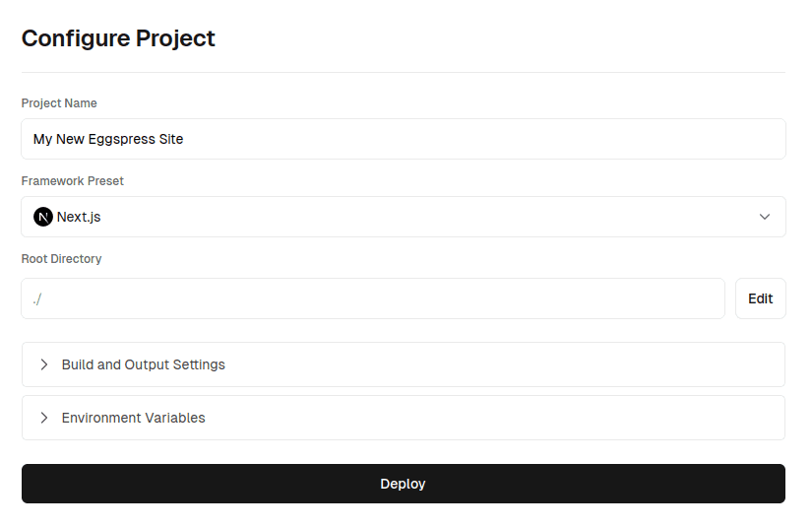Click the Edit button for Root Directory
Viewport: 812px width, 527px height.
[760, 298]
